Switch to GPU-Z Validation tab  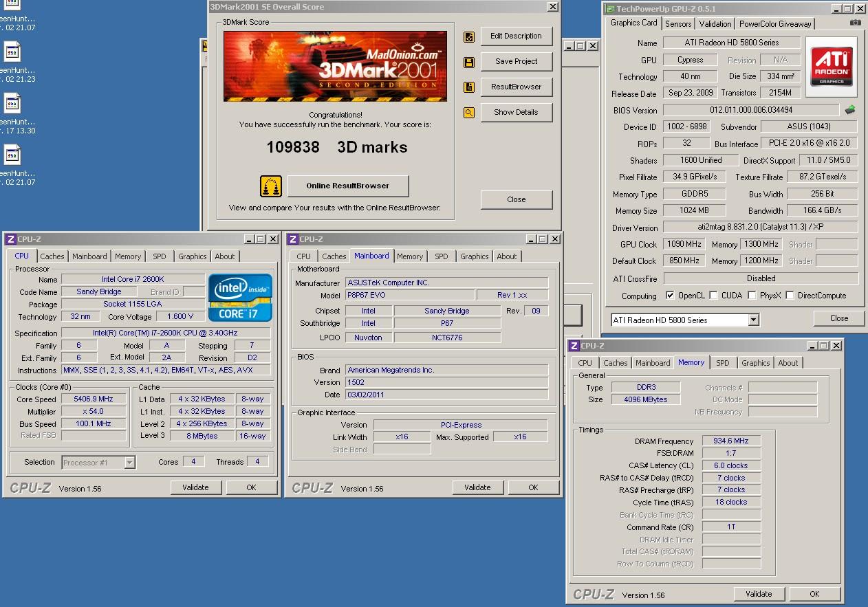click(x=715, y=23)
